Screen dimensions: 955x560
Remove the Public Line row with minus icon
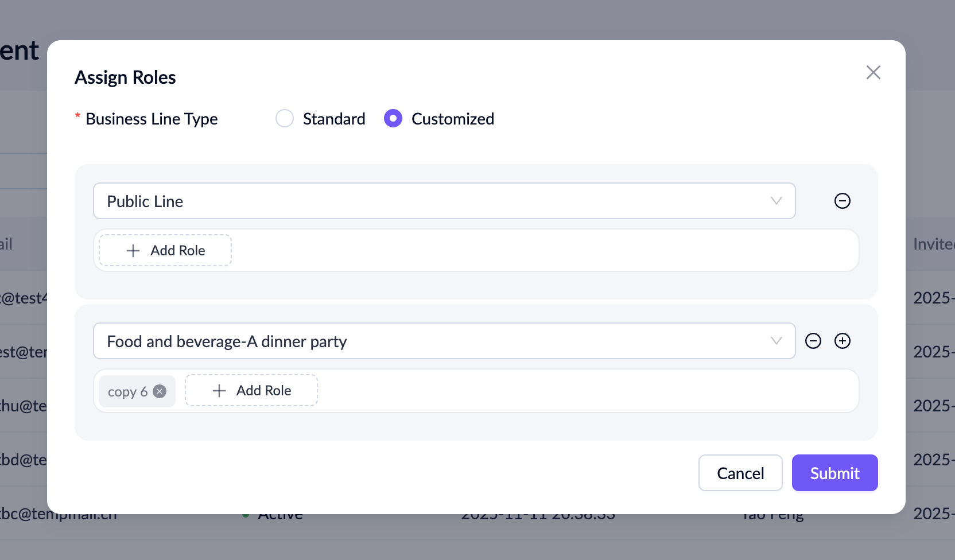point(842,201)
